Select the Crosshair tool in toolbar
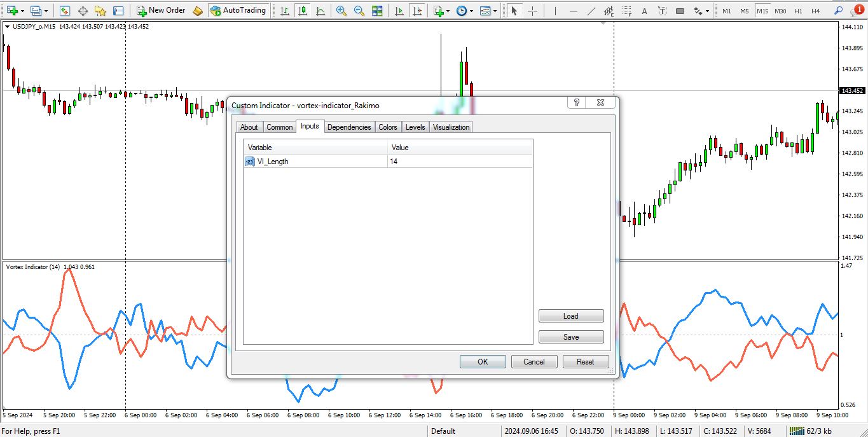 532,11
